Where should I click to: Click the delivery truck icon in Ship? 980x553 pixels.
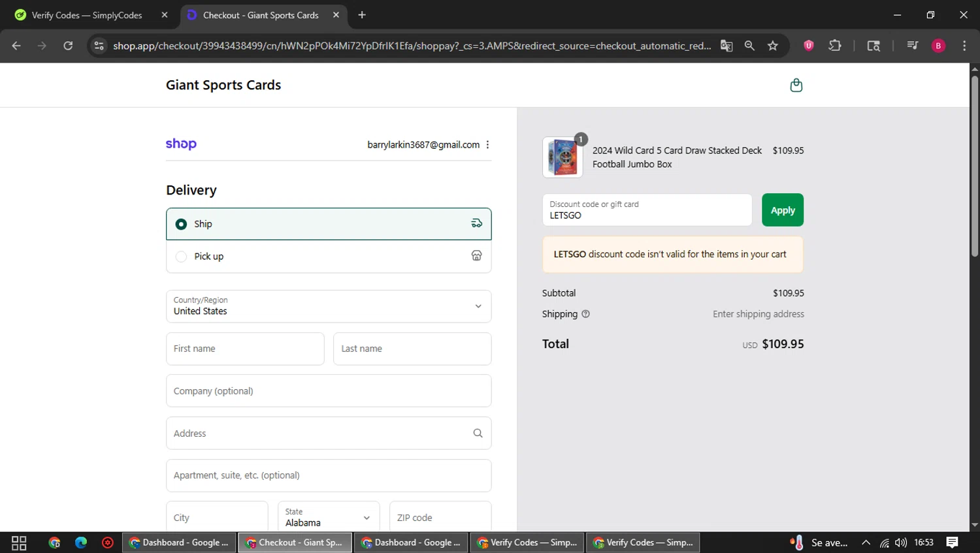point(477,224)
